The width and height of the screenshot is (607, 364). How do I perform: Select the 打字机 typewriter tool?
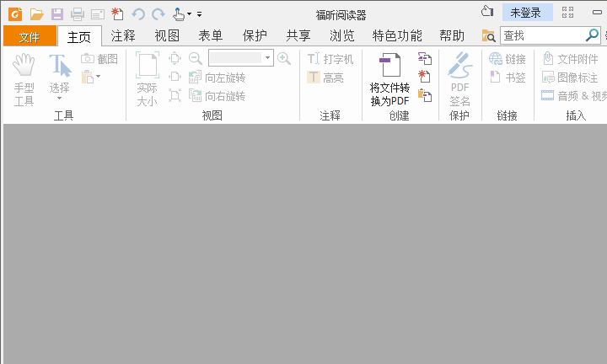click(x=330, y=59)
